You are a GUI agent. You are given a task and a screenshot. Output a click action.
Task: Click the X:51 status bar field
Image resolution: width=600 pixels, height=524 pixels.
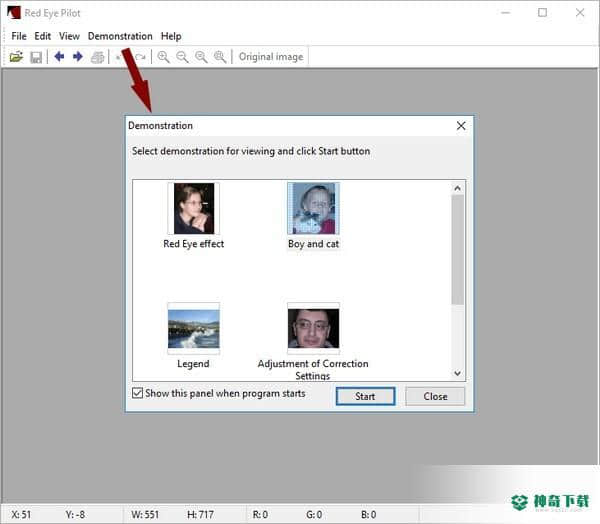(21, 514)
